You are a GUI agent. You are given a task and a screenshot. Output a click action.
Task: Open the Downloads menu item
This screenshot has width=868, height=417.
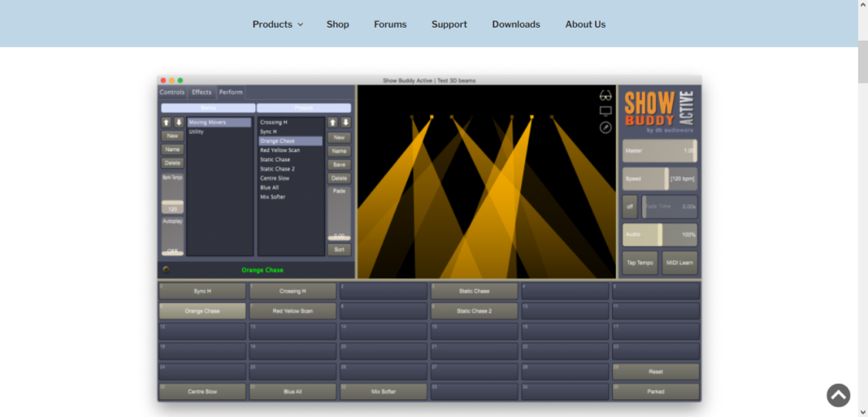515,24
